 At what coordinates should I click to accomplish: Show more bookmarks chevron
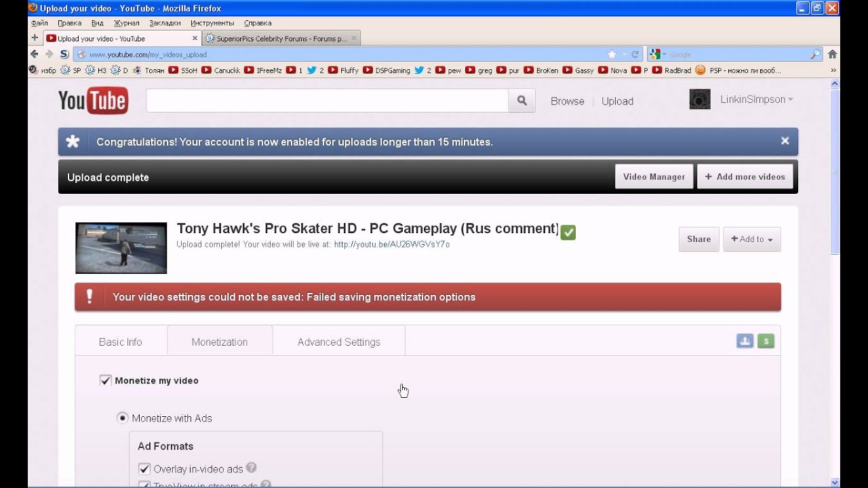point(833,70)
